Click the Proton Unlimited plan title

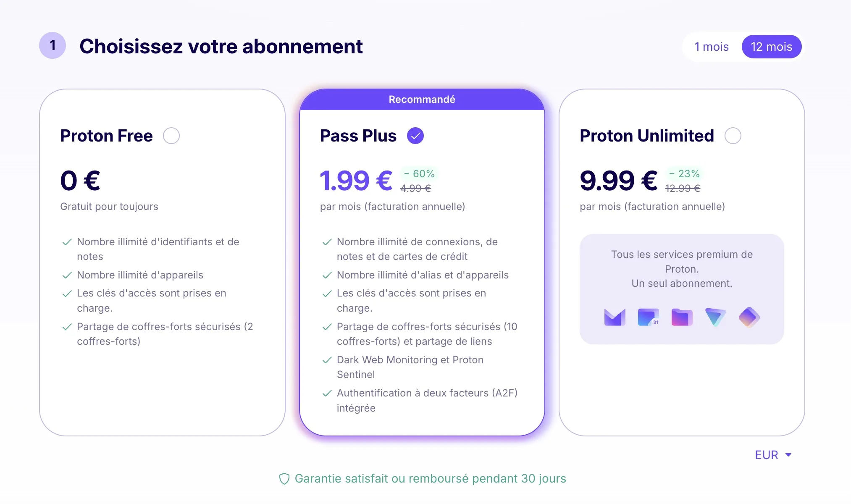coord(647,136)
